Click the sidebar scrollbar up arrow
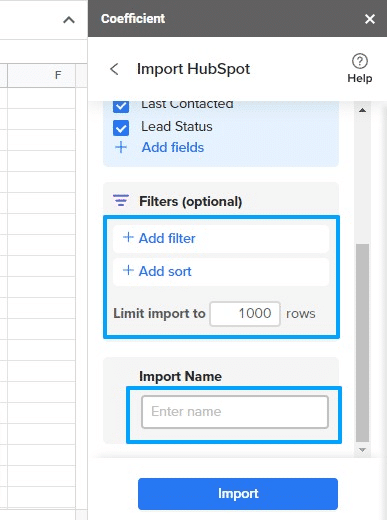The width and height of the screenshot is (387, 520). 362,110
